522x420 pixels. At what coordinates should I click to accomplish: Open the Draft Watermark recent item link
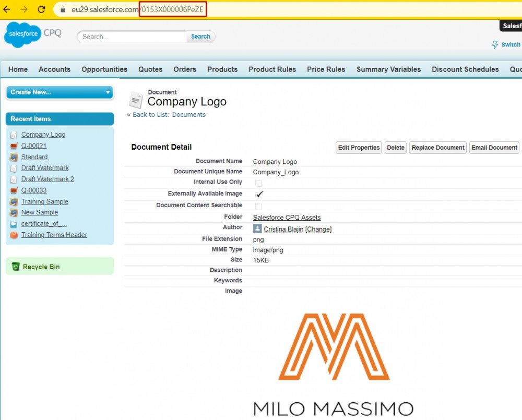click(45, 167)
